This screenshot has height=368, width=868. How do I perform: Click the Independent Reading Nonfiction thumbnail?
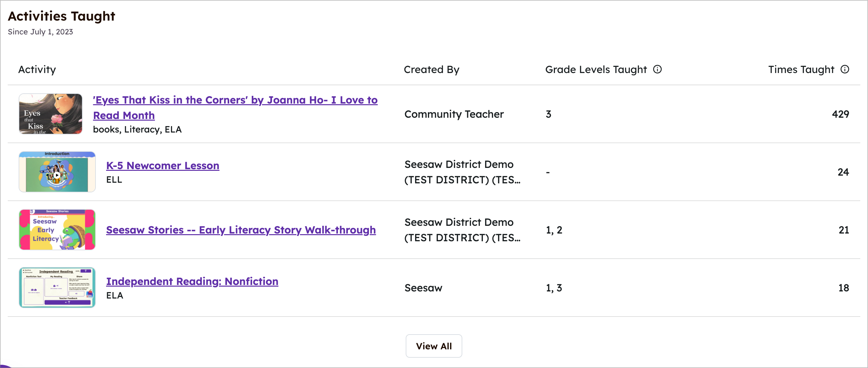click(x=57, y=288)
